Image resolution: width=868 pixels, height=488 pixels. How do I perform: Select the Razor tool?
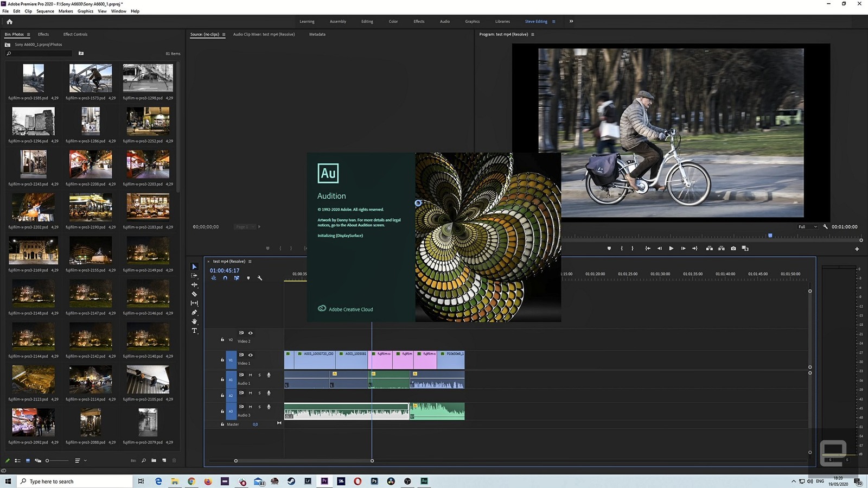(x=194, y=294)
